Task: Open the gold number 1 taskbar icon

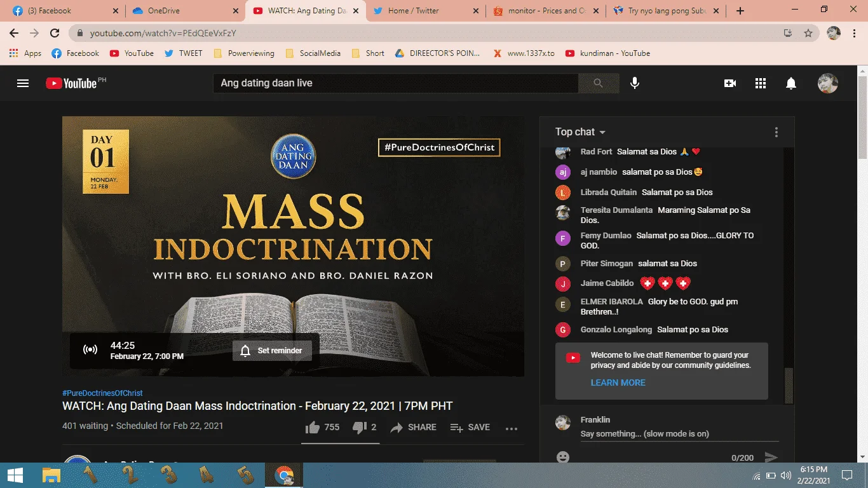Action: tap(90, 475)
